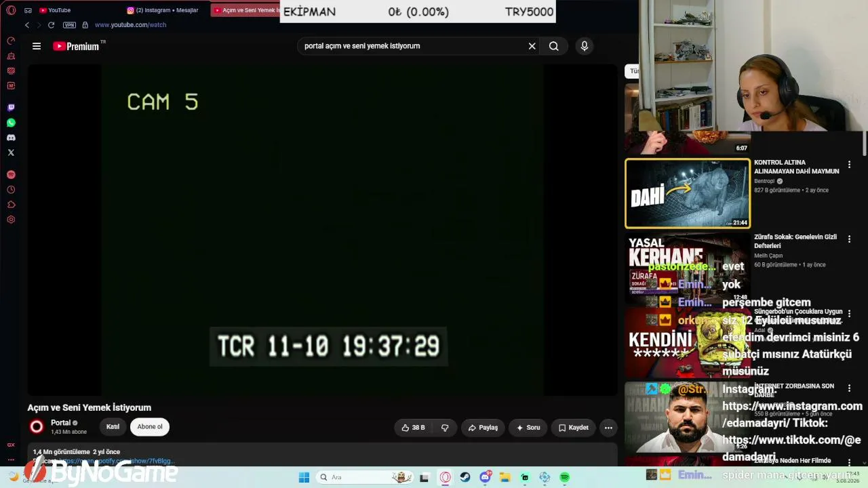868x488 pixels.
Task: Open Opera GX from the taskbar
Action: click(445, 477)
